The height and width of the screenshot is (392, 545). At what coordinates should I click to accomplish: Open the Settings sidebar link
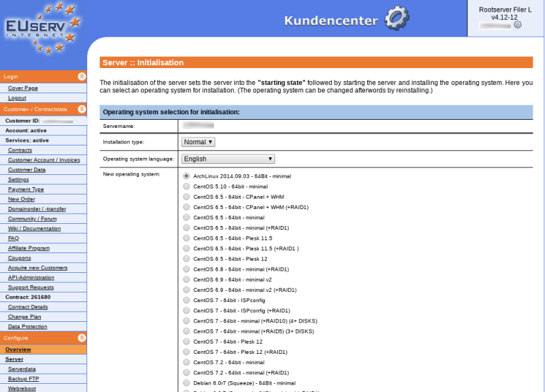pyautogui.click(x=18, y=180)
